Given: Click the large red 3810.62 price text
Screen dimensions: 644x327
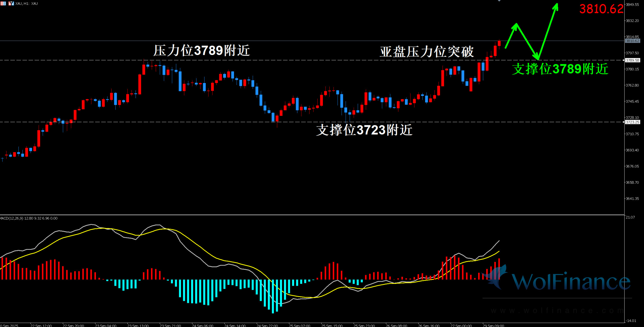Looking at the screenshot, I should pos(601,9).
